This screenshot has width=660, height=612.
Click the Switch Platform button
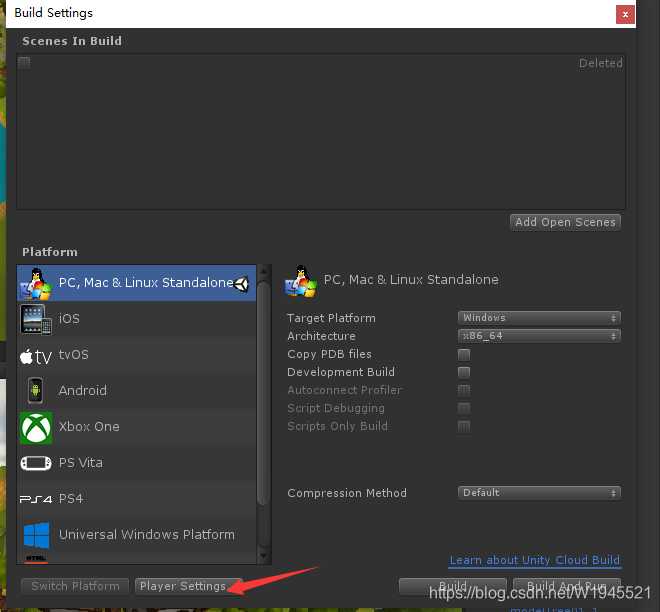(x=75, y=586)
